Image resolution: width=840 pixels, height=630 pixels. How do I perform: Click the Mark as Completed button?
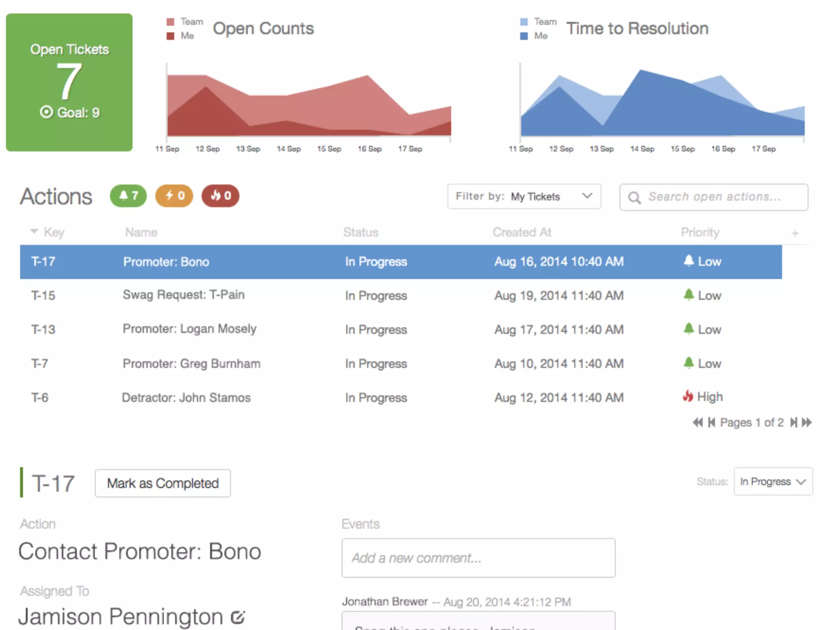click(162, 483)
